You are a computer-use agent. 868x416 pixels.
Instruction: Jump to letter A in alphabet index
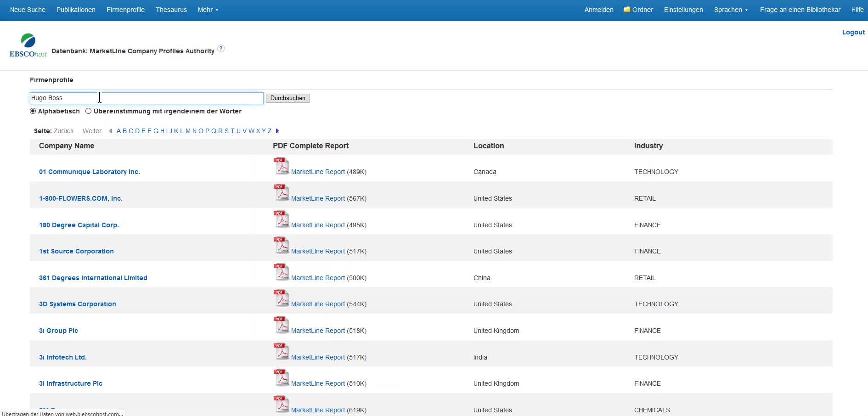[x=118, y=131]
